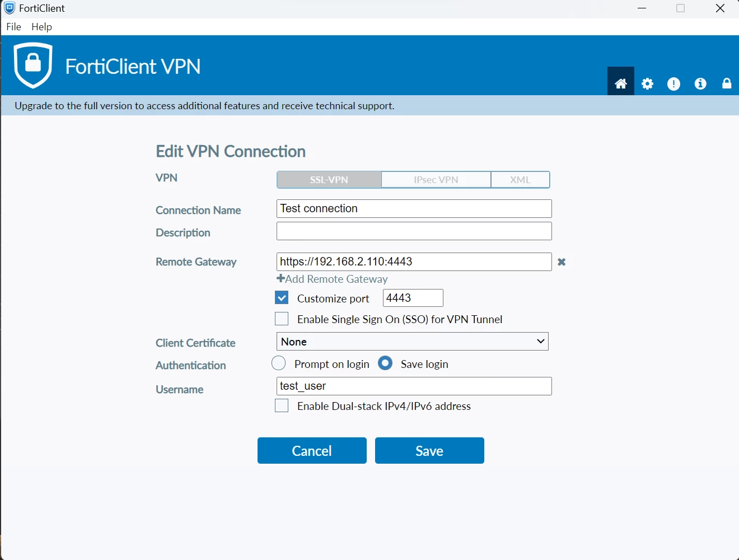
Task: Open the File menu
Action: [13, 27]
